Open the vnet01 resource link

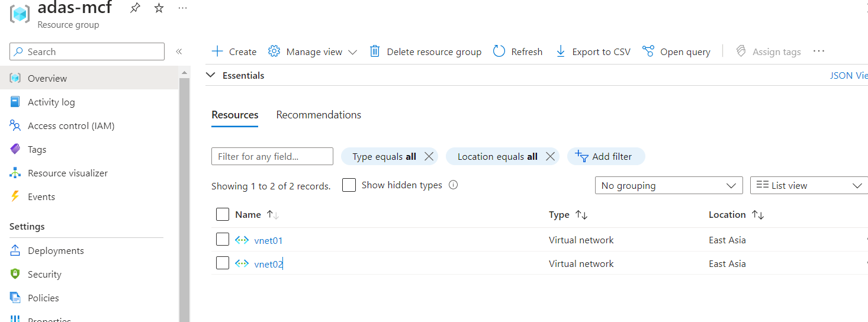point(268,240)
